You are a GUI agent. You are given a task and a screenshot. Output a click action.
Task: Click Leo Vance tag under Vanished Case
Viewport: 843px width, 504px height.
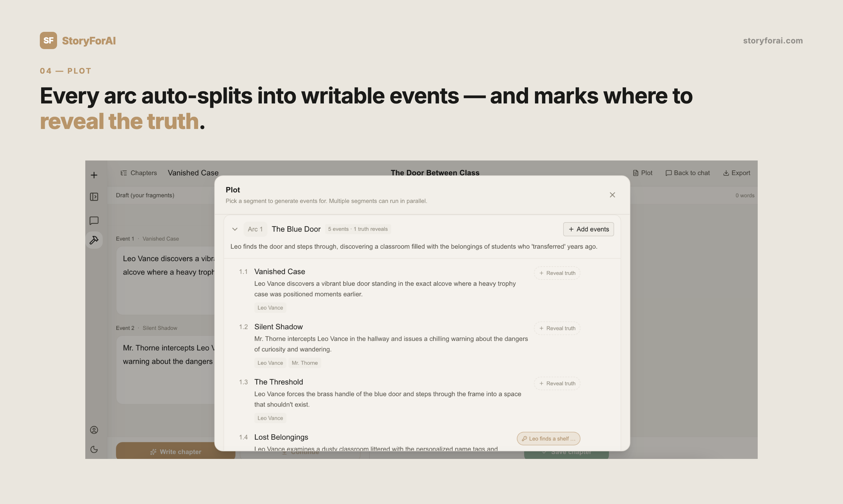270,308
